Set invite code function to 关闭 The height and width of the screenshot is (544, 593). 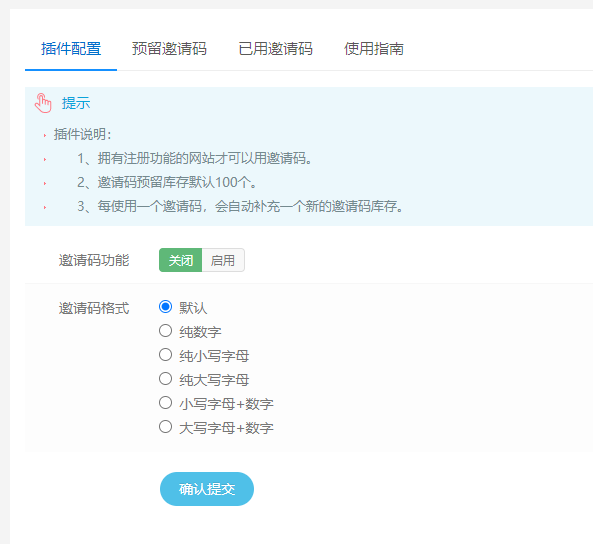(180, 260)
